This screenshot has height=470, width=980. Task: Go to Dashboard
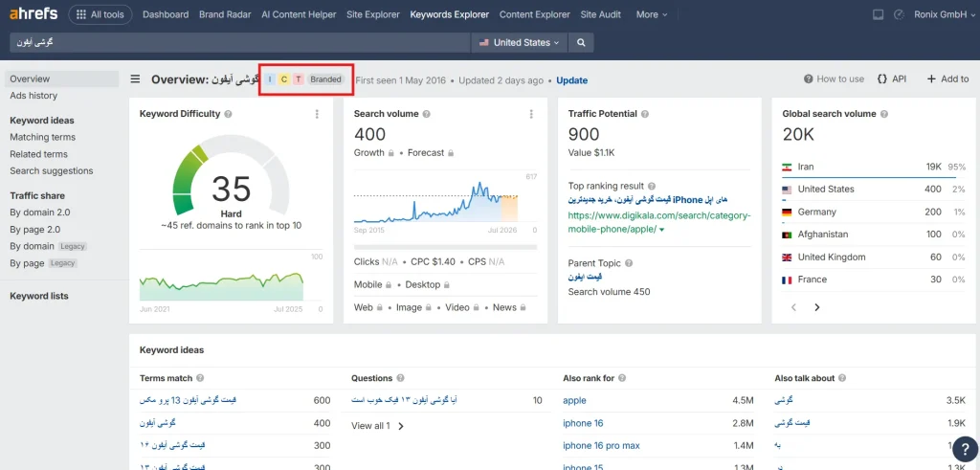(166, 14)
